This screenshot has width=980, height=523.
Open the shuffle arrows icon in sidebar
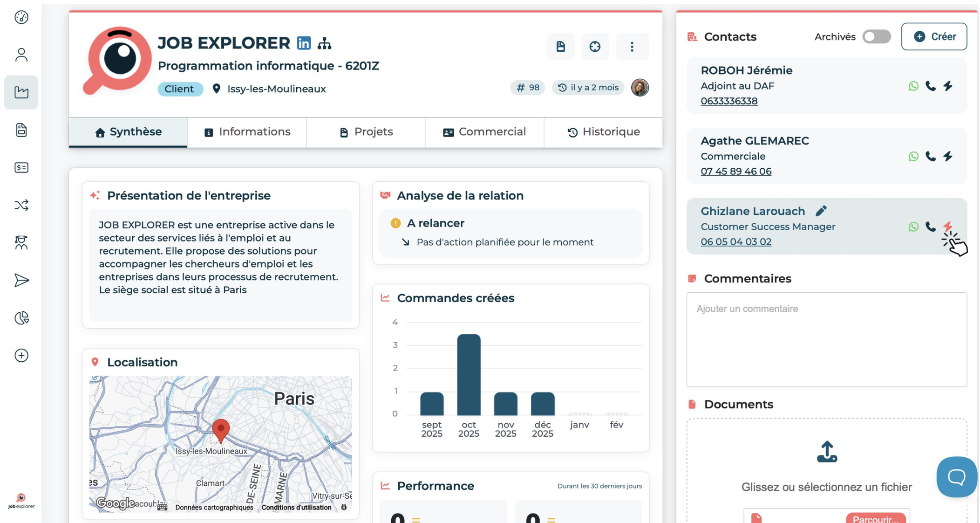coord(21,205)
